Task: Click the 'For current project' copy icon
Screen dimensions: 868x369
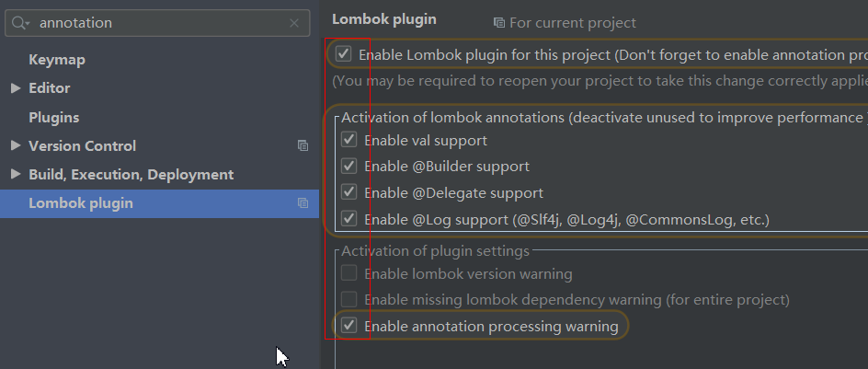Action: [x=499, y=22]
